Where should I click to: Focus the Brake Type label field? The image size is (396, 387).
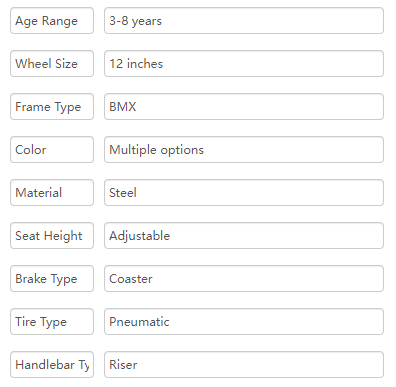pyautogui.click(x=52, y=279)
